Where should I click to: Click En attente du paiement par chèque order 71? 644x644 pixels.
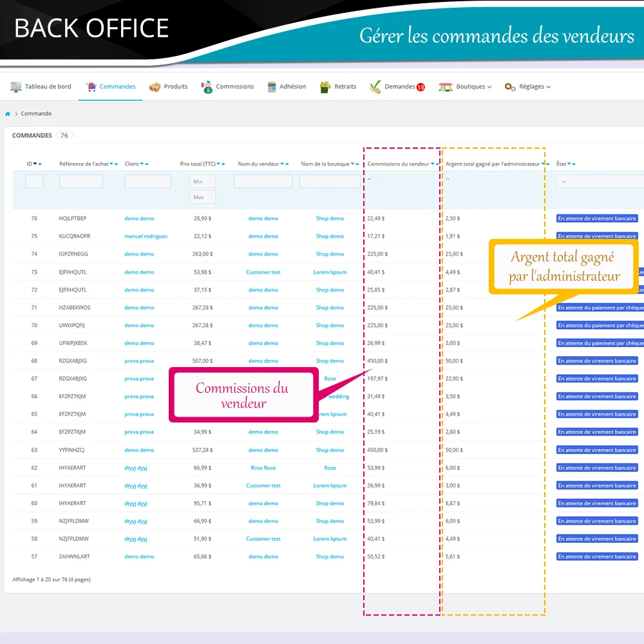600,308
